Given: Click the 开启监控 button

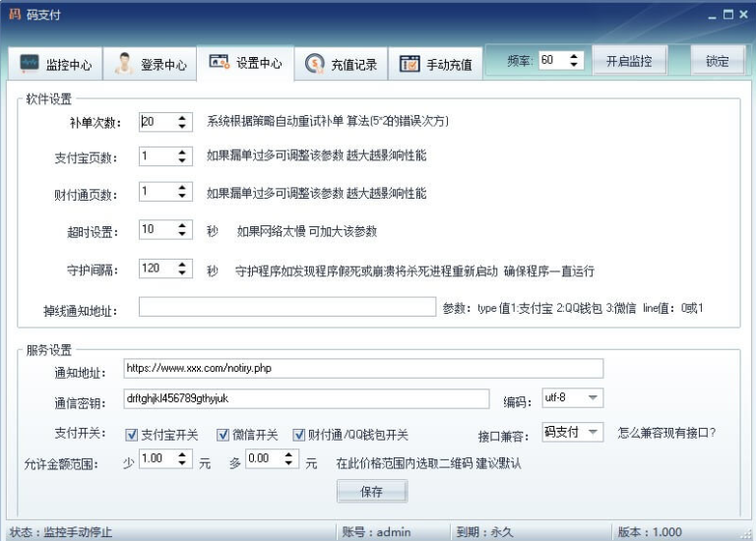Looking at the screenshot, I should (x=628, y=61).
